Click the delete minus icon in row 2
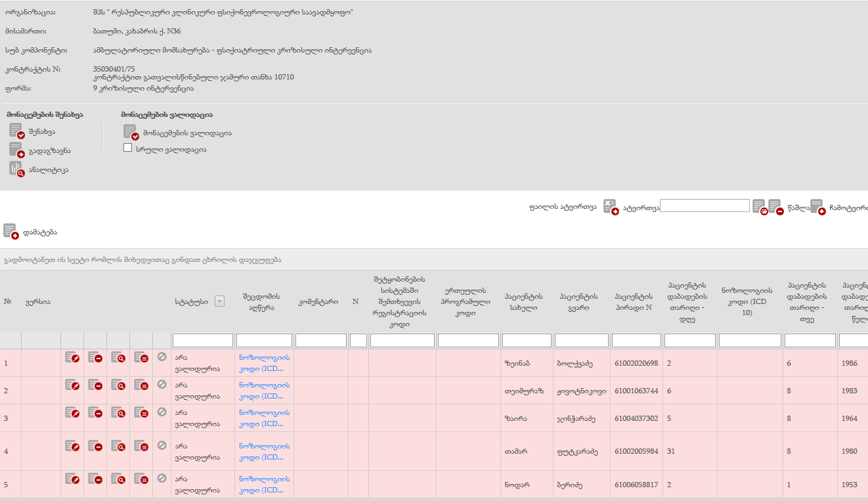 pos(95,385)
